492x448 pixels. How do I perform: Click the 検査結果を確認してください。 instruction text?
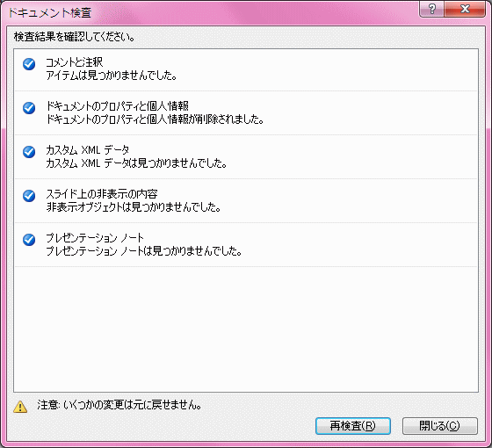point(75,37)
